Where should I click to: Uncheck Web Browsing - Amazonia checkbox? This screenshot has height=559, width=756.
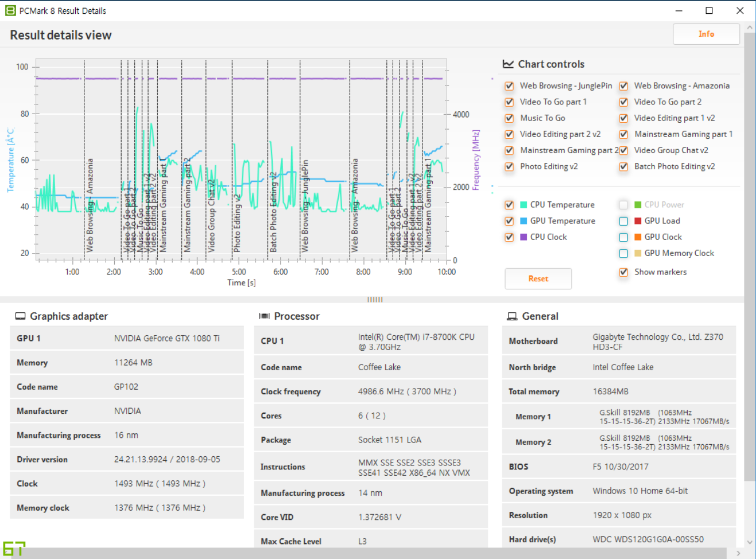623,86
